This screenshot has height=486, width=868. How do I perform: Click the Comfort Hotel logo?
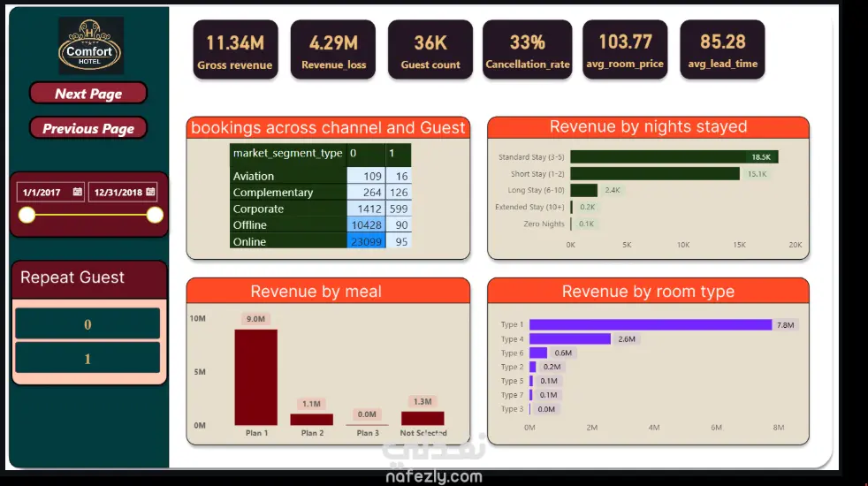[91, 45]
